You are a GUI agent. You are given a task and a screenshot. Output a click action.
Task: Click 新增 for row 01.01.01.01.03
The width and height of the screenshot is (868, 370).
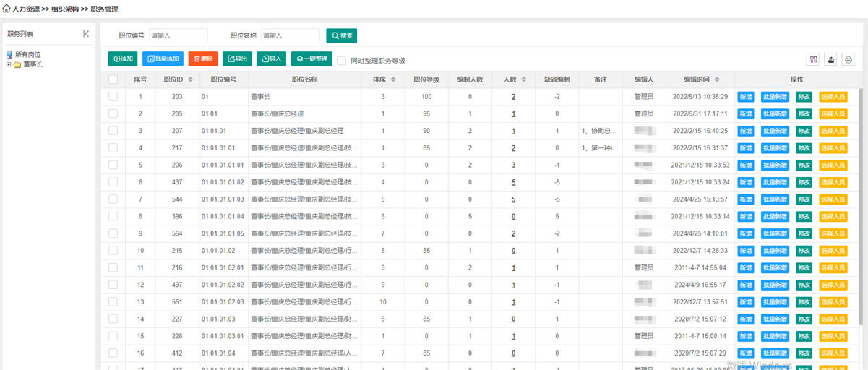click(745, 199)
